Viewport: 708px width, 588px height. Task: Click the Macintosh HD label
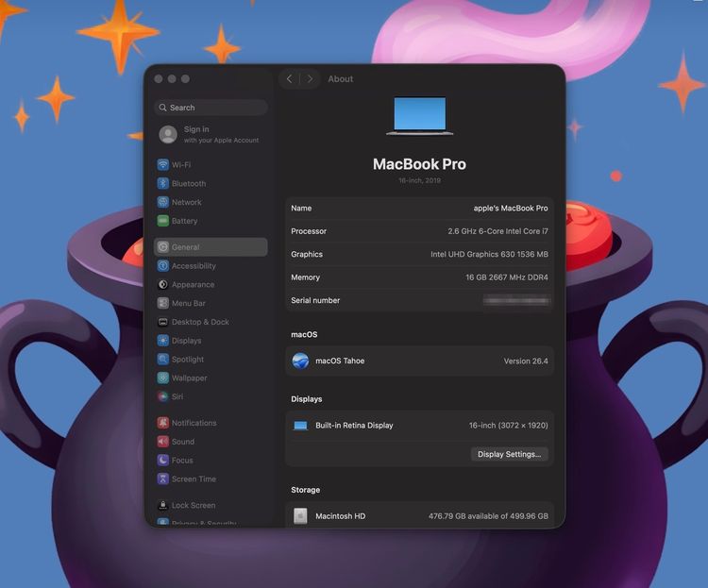341,516
